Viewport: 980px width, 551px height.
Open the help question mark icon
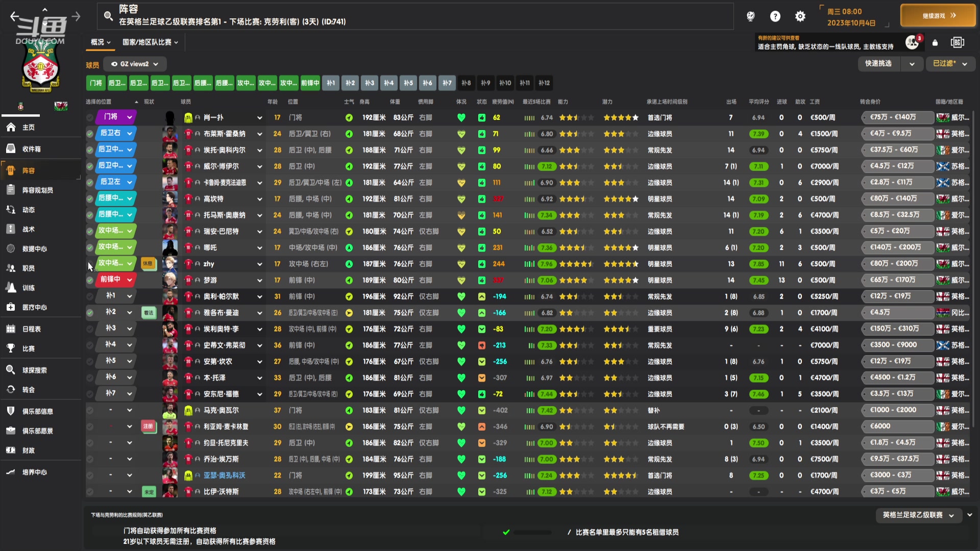(x=775, y=16)
